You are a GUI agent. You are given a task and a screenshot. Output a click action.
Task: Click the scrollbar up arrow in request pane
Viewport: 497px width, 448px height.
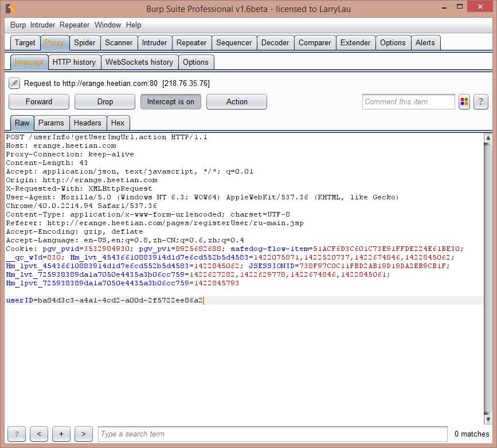488,138
